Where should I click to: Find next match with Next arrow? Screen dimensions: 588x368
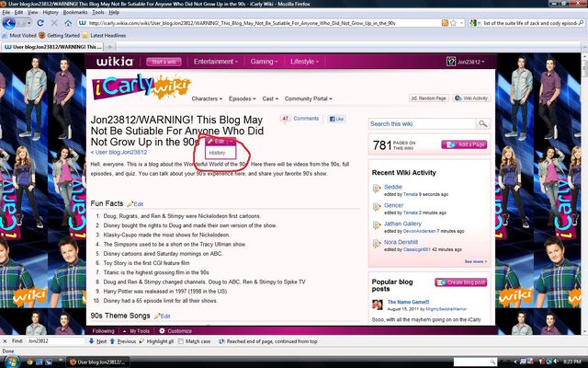click(x=98, y=341)
